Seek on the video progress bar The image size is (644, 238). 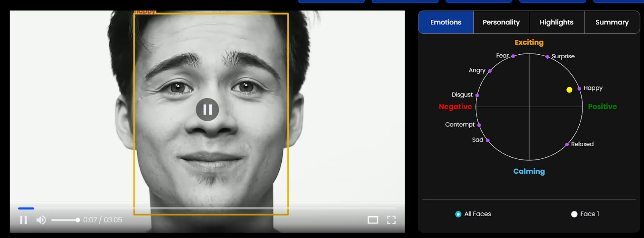207,208
